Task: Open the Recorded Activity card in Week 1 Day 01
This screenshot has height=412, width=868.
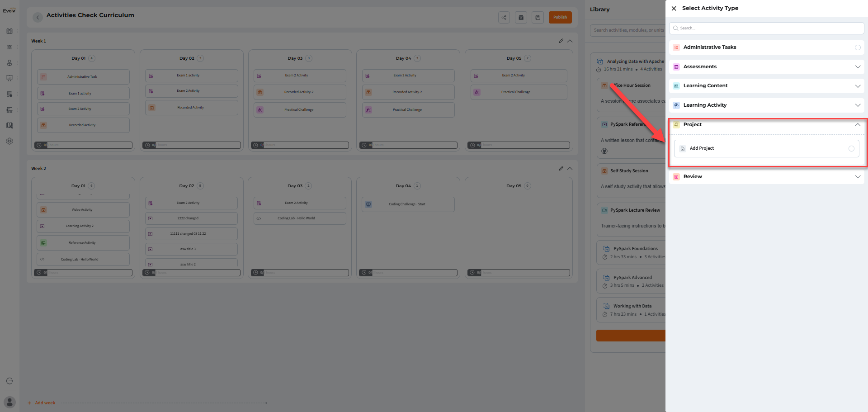Action: 83,125
